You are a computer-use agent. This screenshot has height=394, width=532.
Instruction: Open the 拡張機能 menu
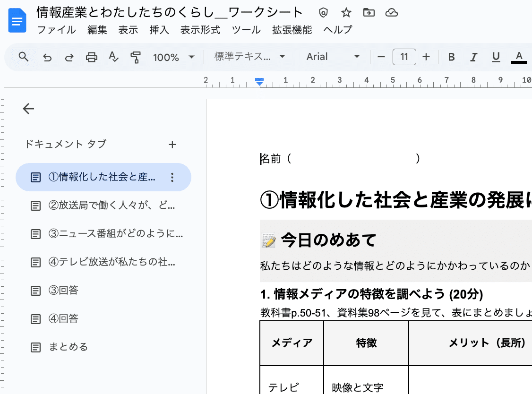(x=292, y=30)
